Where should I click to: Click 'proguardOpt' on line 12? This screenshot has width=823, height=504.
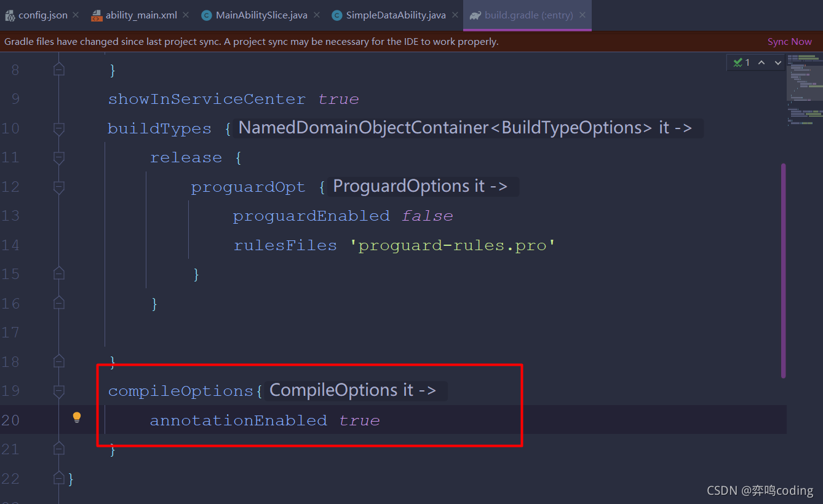coord(248,187)
